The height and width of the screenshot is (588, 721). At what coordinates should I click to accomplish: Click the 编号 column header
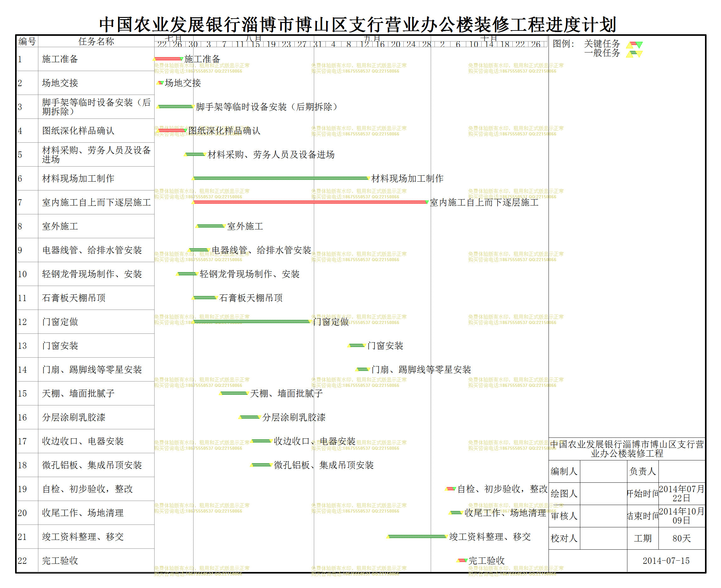[27, 41]
